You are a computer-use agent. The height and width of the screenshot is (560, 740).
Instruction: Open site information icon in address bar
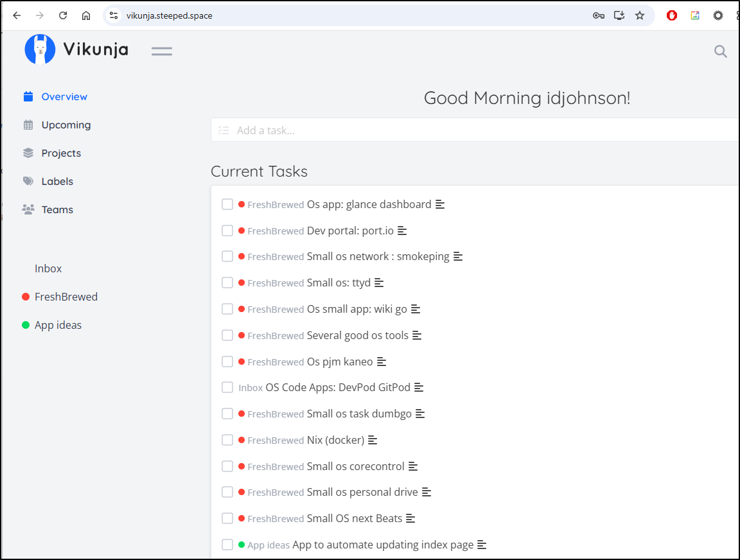point(114,15)
